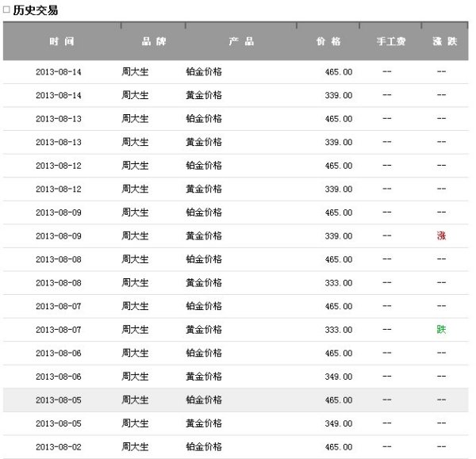476x459 pixels.
Task: Click the 价格 column header
Action: tap(328, 41)
